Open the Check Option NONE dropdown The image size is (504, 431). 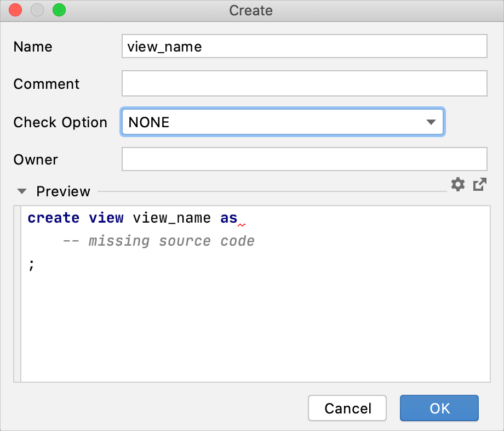(282, 122)
